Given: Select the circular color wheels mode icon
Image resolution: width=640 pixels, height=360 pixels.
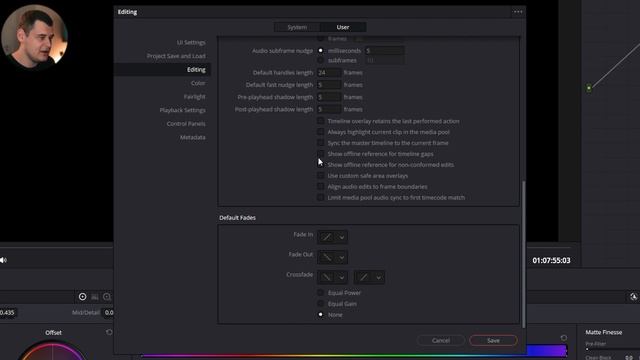Looking at the screenshot, I should [82, 297].
